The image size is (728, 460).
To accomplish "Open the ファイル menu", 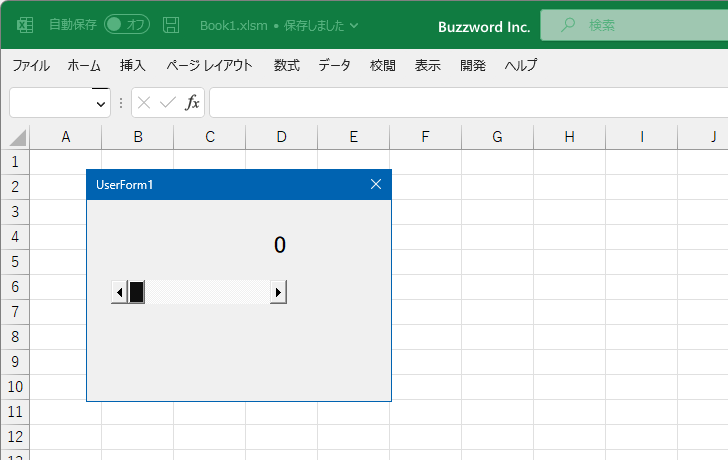I will click(x=31, y=65).
